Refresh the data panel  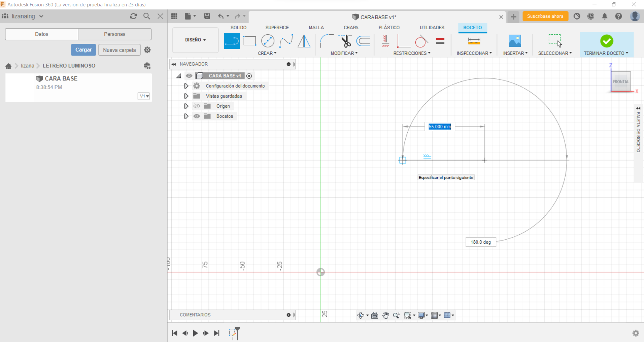(x=133, y=16)
